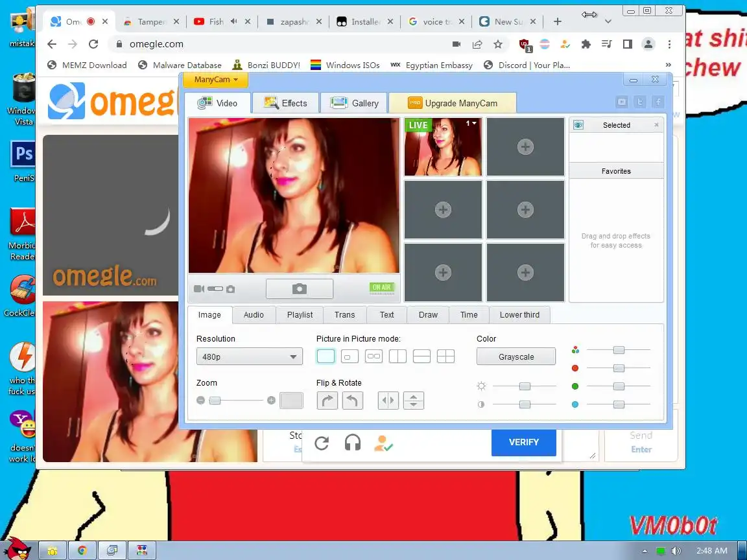Screen dimensions: 747x560
Task: Add a source to the middle-left empty slot
Action: 443,209
